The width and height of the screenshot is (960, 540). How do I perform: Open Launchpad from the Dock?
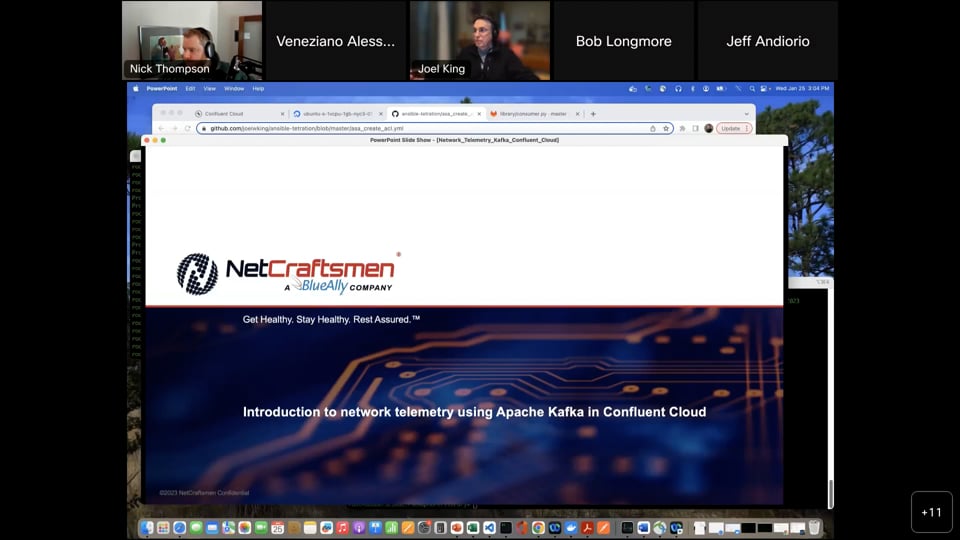(x=163, y=528)
